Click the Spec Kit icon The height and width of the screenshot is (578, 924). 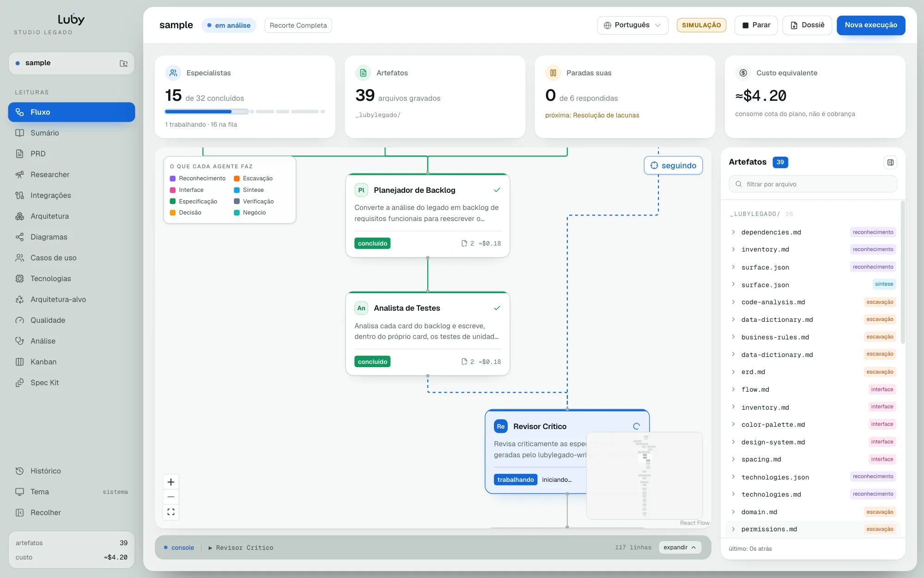(x=19, y=382)
